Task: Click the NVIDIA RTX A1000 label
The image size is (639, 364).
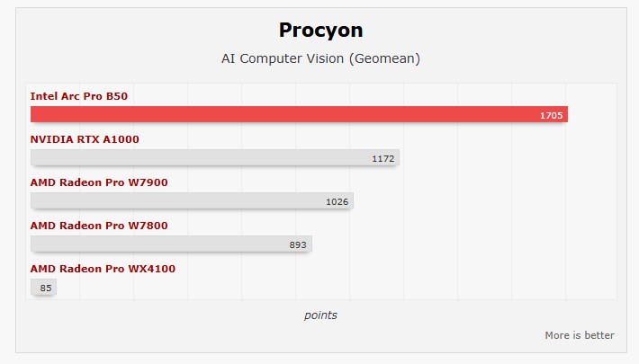Action: [85, 139]
